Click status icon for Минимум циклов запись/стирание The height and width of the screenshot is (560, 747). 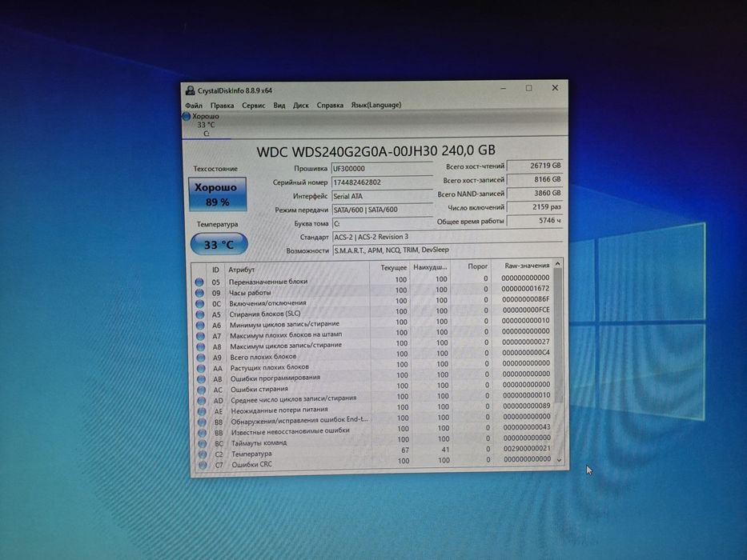click(x=201, y=326)
